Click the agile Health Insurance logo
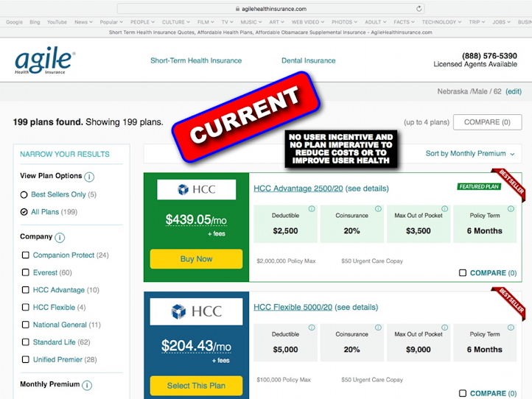The height and width of the screenshot is (399, 532). coord(45,60)
